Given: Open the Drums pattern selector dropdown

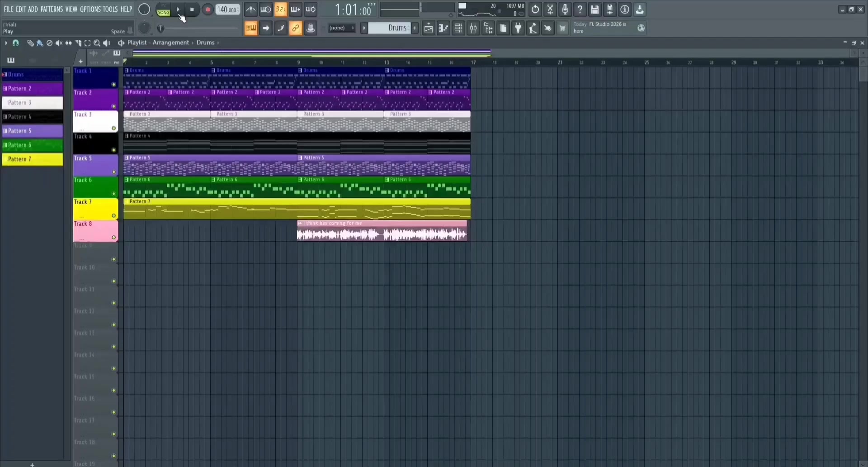Looking at the screenshot, I should [392, 28].
